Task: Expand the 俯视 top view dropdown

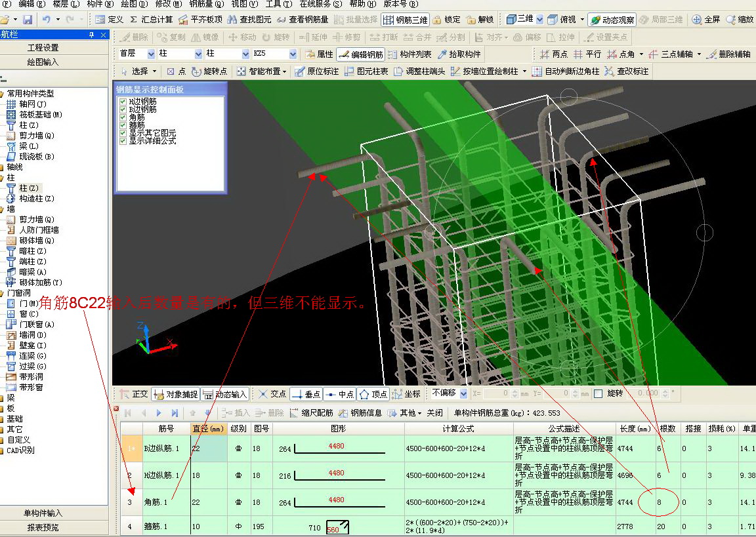Action: pos(583,20)
